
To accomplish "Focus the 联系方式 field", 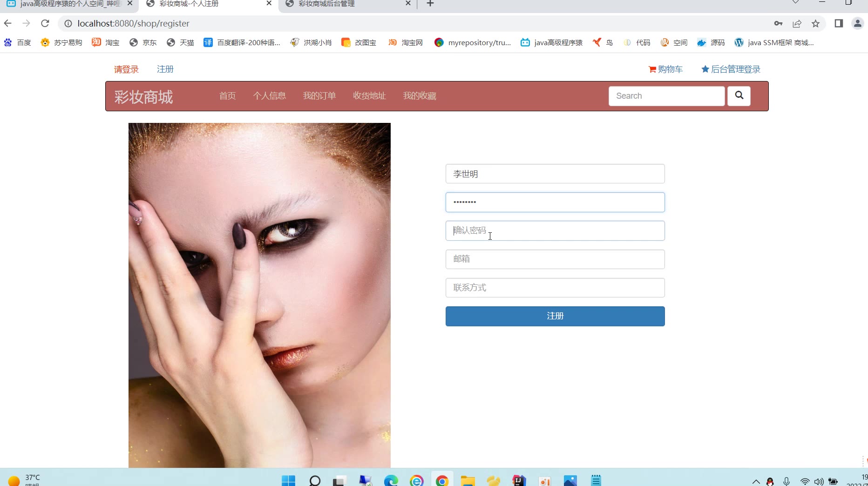I will (x=555, y=288).
